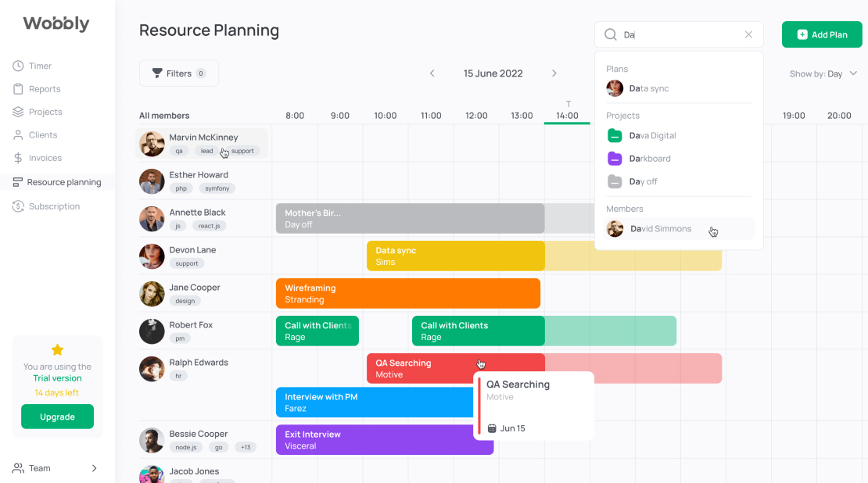Viewport: 868px width, 483px height.
Task: Clear the search field with X
Action: pos(748,34)
